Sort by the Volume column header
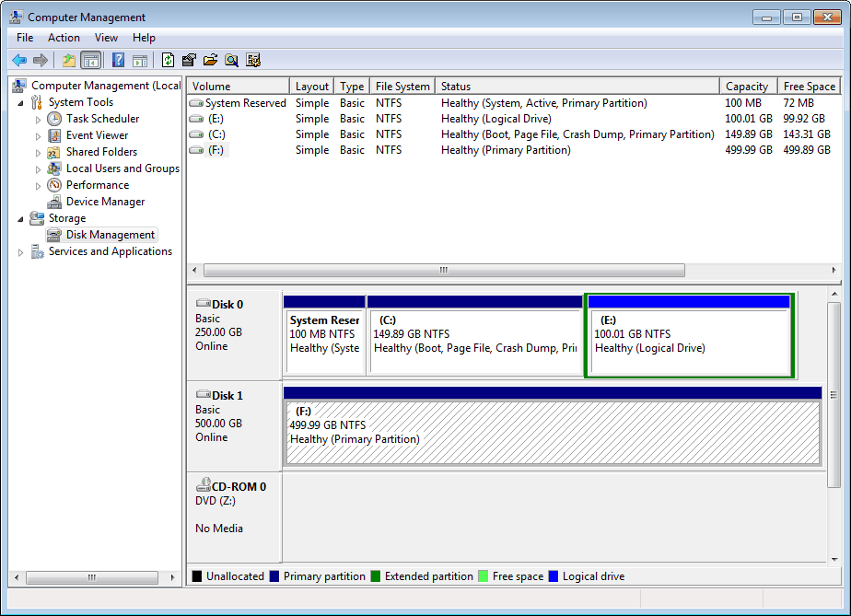851x616 pixels. point(238,87)
